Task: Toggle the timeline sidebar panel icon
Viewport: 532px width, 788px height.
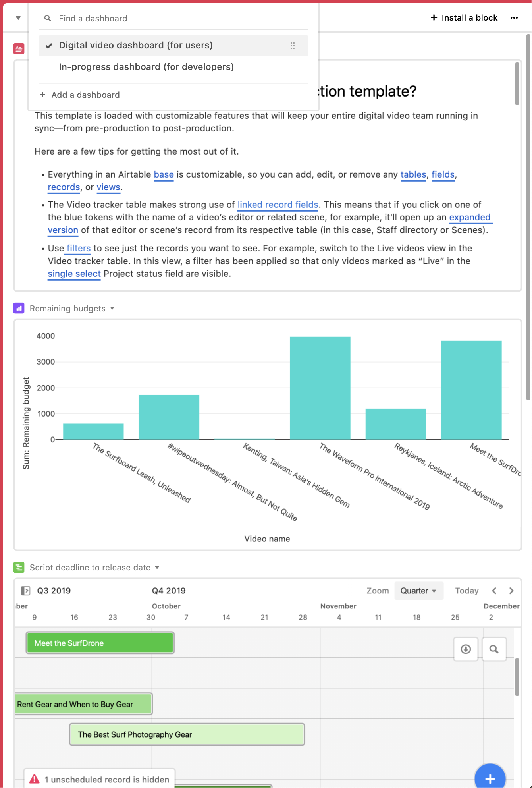Action: coord(25,591)
